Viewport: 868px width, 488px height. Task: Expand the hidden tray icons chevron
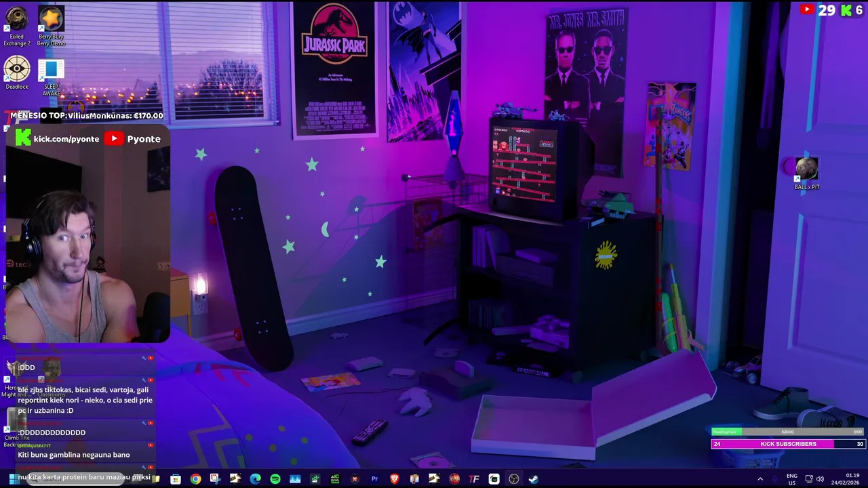[760, 479]
